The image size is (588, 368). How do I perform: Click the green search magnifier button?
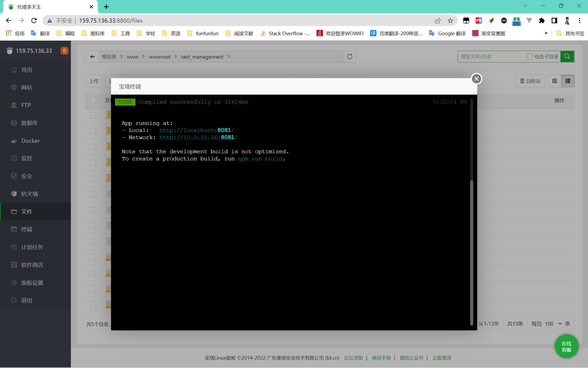(x=567, y=57)
